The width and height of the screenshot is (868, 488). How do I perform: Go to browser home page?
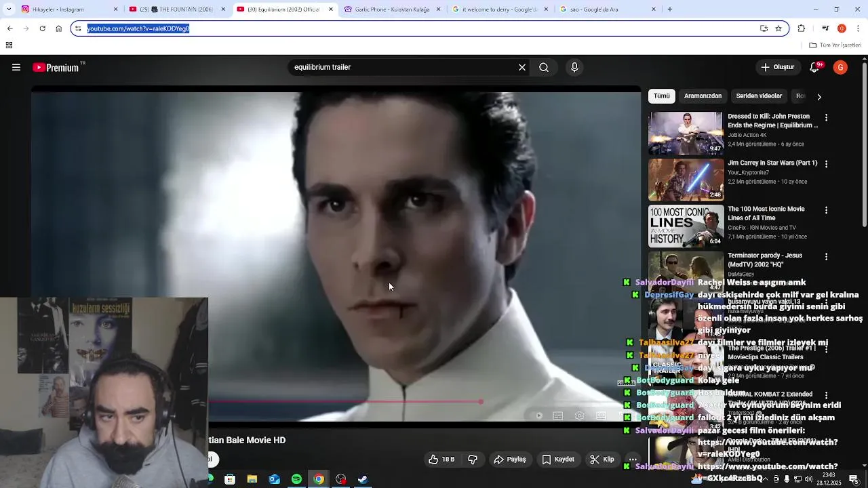click(x=59, y=28)
